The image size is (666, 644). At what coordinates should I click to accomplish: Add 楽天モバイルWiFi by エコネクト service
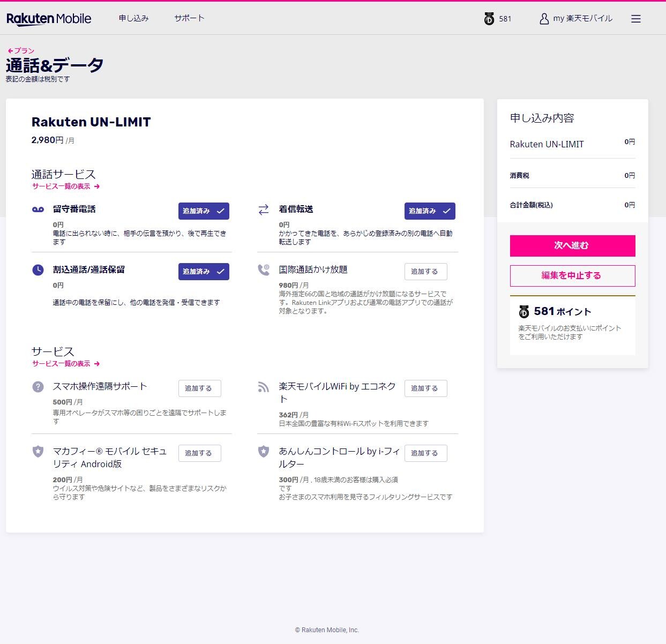click(x=425, y=388)
